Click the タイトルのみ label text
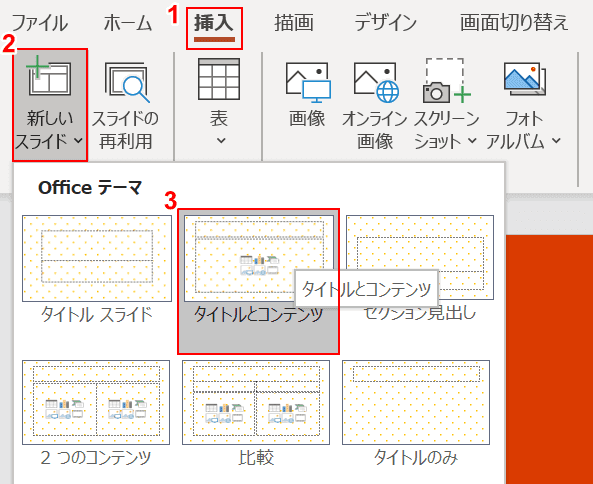 [416, 458]
